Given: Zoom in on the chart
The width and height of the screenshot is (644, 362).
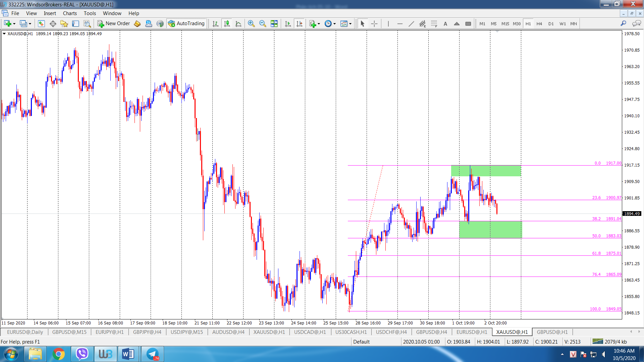Looking at the screenshot, I should point(251,23).
